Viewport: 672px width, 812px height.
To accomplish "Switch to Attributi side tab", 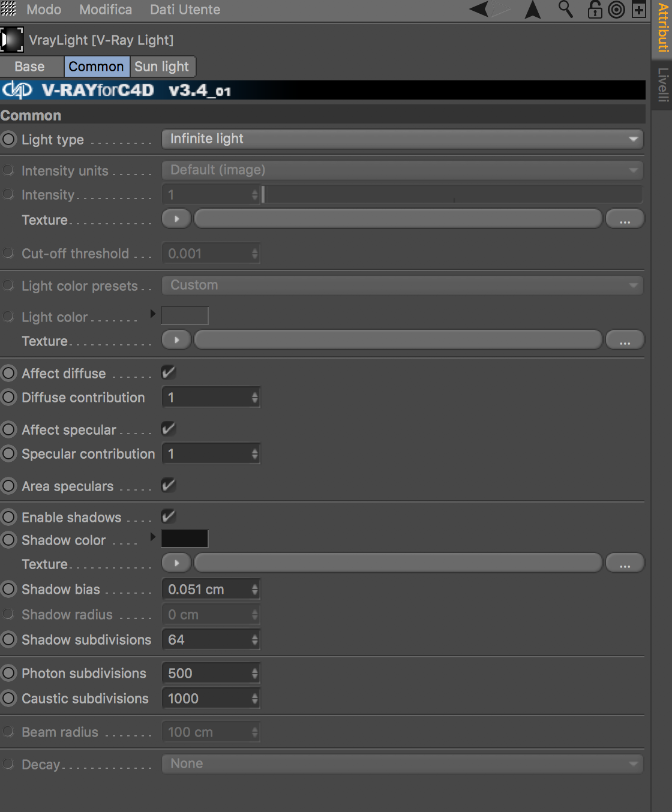I will coord(662,28).
